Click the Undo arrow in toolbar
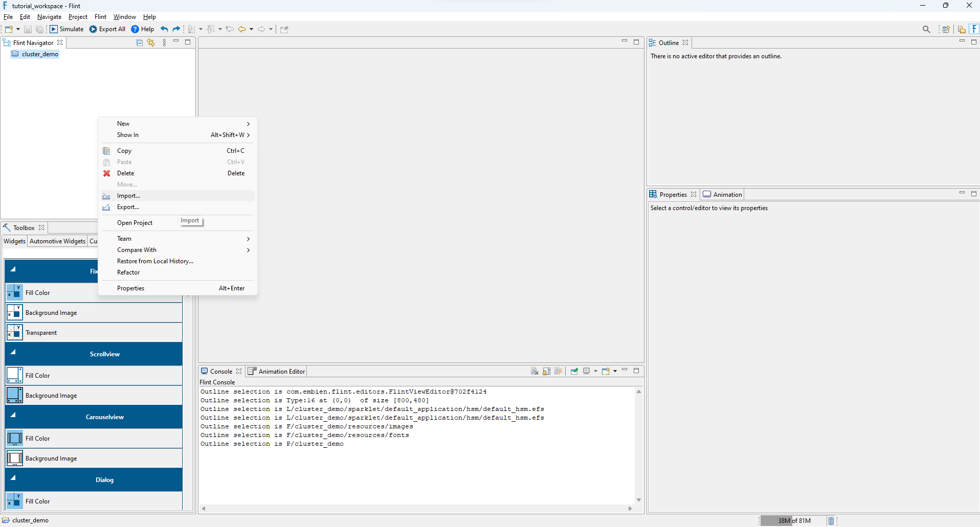 [164, 29]
